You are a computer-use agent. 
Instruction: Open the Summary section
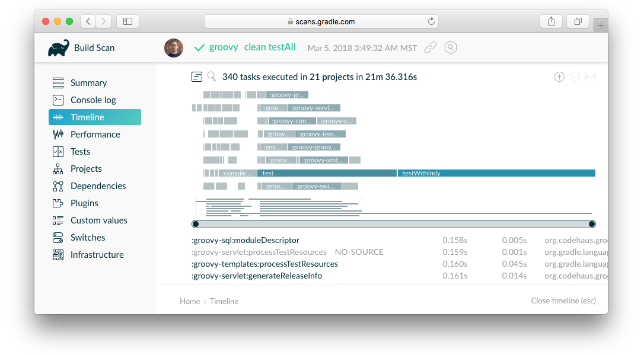click(x=88, y=83)
